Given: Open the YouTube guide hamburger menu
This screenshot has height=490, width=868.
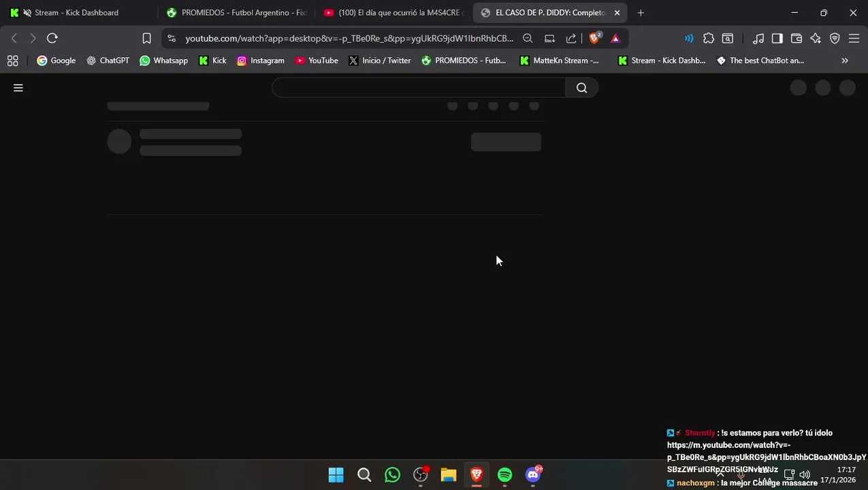Looking at the screenshot, I should tap(18, 88).
